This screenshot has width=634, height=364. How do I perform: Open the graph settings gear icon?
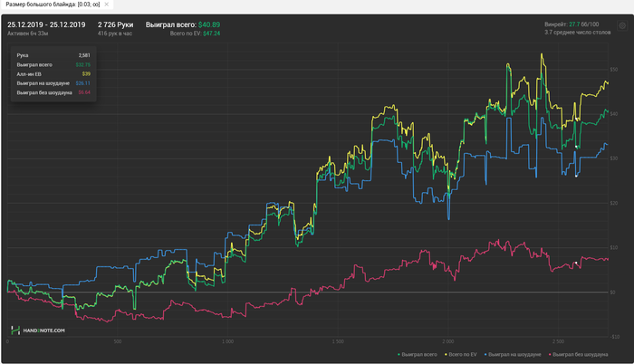622,25
